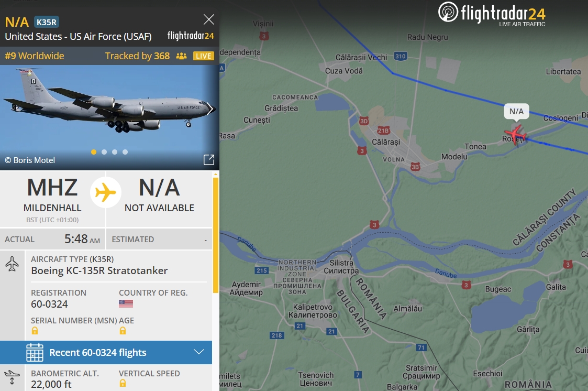Select the third photo carousel dot

click(x=115, y=152)
